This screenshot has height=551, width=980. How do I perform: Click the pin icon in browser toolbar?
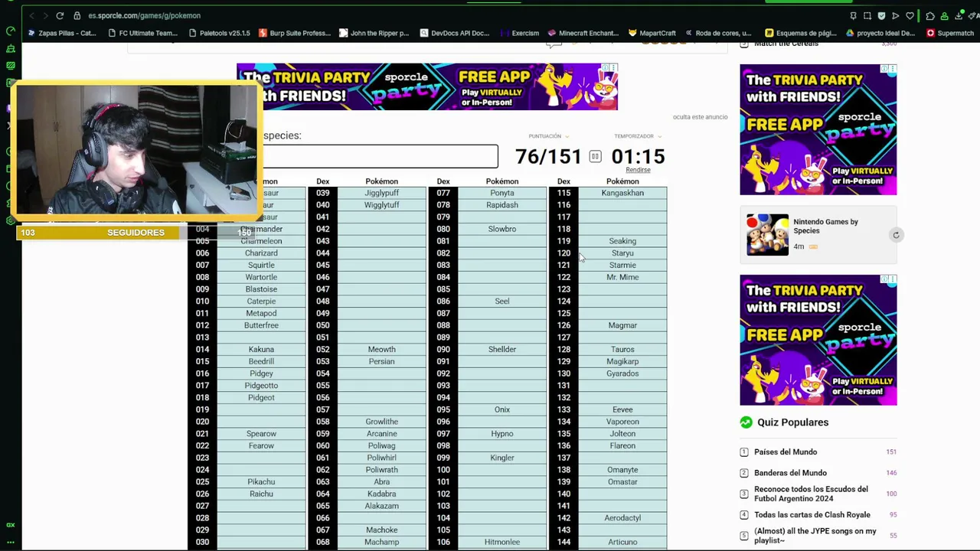tap(853, 15)
